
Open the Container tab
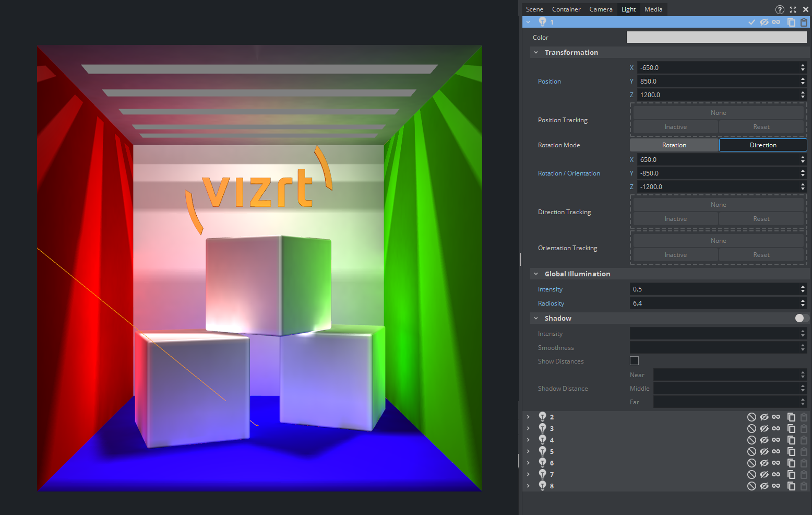[566, 9]
